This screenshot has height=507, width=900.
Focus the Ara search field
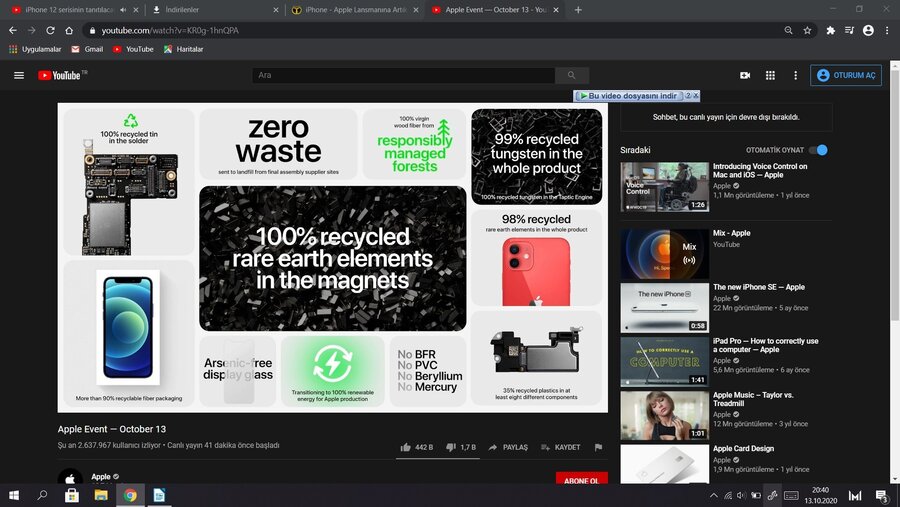[404, 75]
